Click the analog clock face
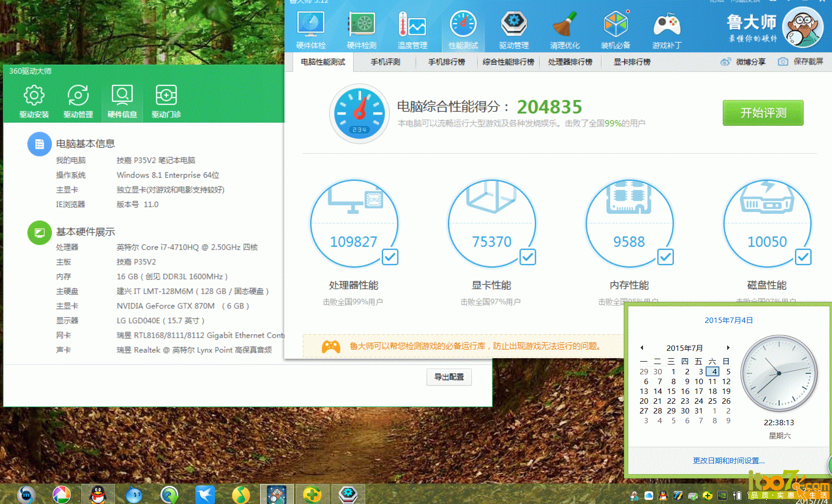This screenshot has width=832, height=504. 779,374
